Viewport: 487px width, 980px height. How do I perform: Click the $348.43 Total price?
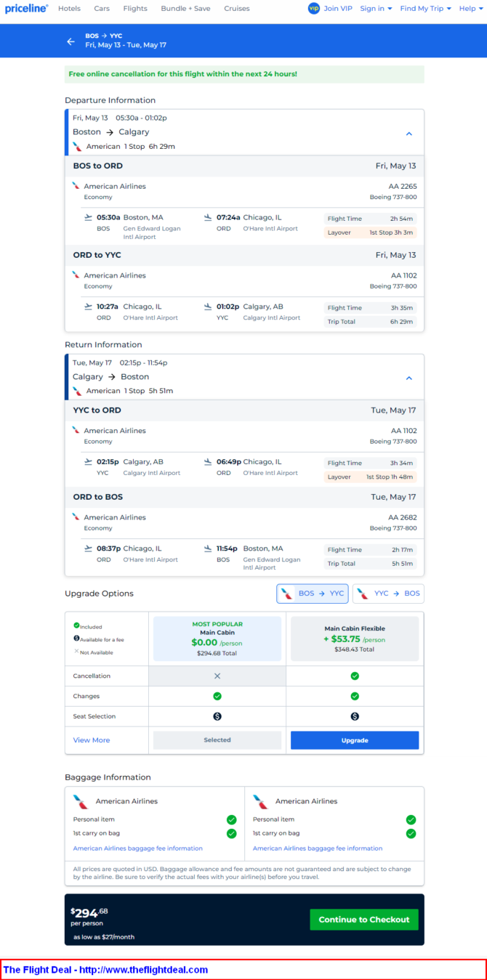point(355,649)
